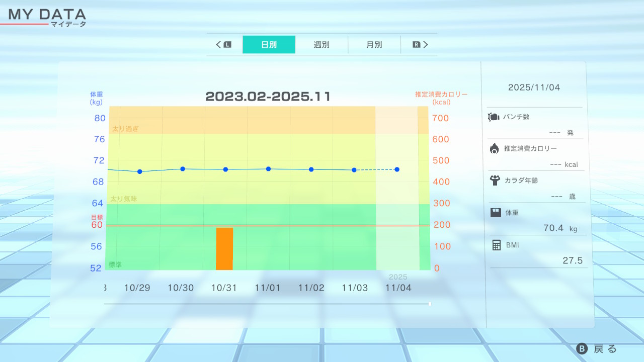Click the left chevron arrow
The height and width of the screenshot is (362, 644).
(219, 45)
